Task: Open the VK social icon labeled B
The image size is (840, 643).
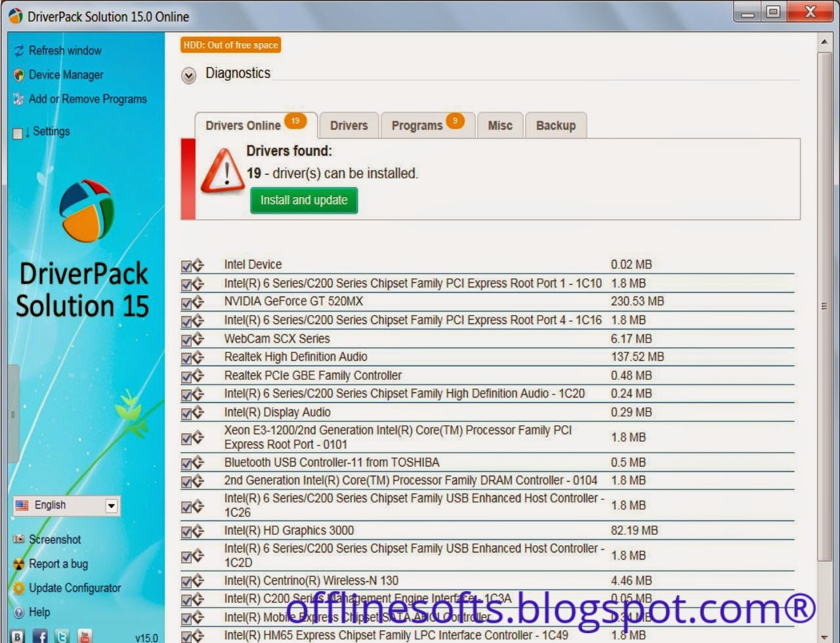Action: 18,636
